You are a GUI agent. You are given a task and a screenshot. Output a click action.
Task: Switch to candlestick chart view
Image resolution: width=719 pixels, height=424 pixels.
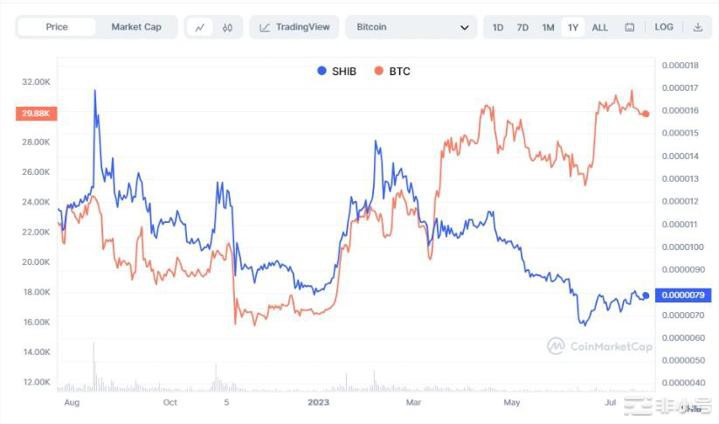[228, 27]
